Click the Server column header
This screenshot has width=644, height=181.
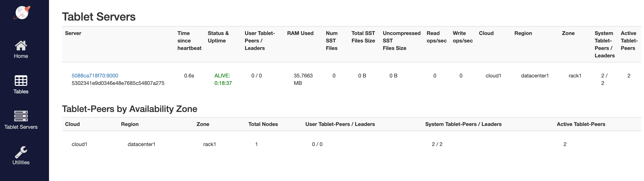[x=73, y=33]
